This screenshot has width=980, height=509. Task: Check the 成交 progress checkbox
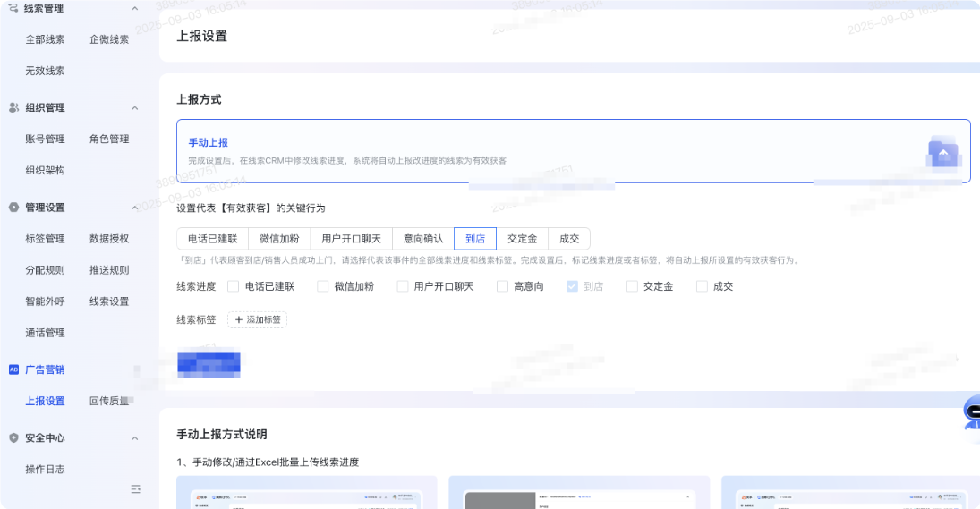pos(702,286)
